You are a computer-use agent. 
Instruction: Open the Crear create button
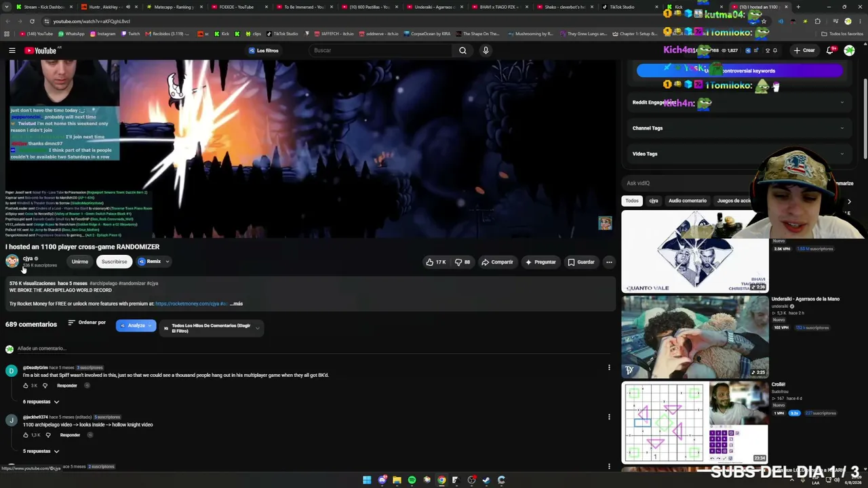(x=804, y=50)
